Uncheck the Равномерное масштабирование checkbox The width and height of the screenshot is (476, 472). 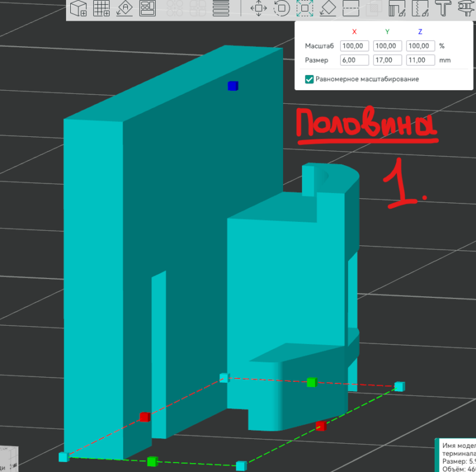coord(309,79)
